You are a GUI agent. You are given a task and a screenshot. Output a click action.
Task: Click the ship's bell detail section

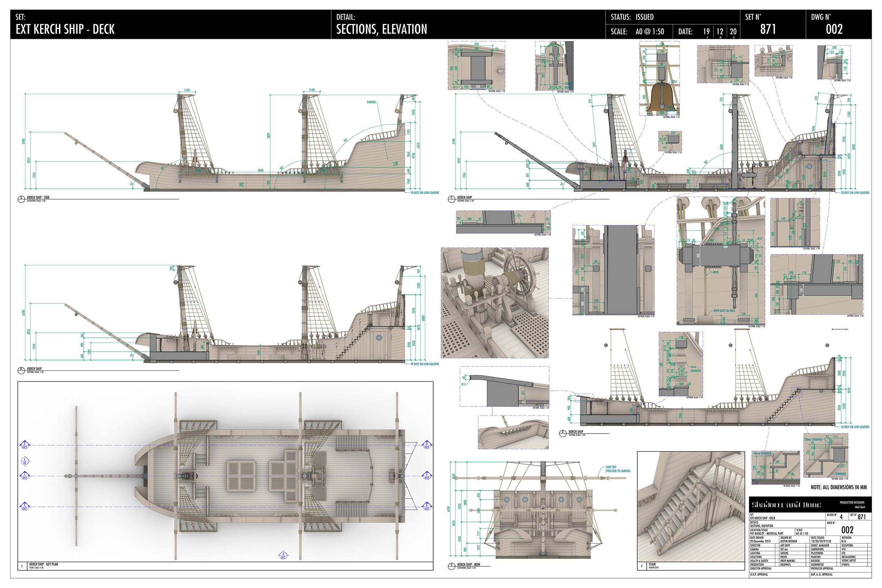[x=659, y=79]
